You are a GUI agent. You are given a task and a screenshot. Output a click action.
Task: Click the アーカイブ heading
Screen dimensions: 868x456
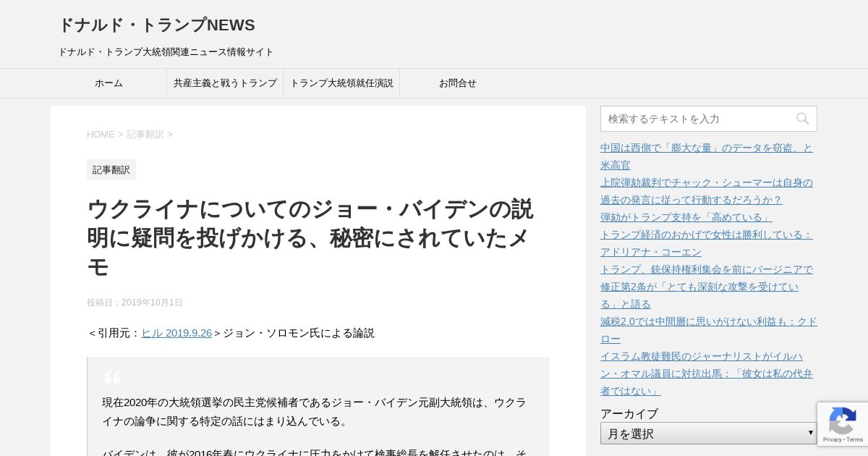(629, 414)
